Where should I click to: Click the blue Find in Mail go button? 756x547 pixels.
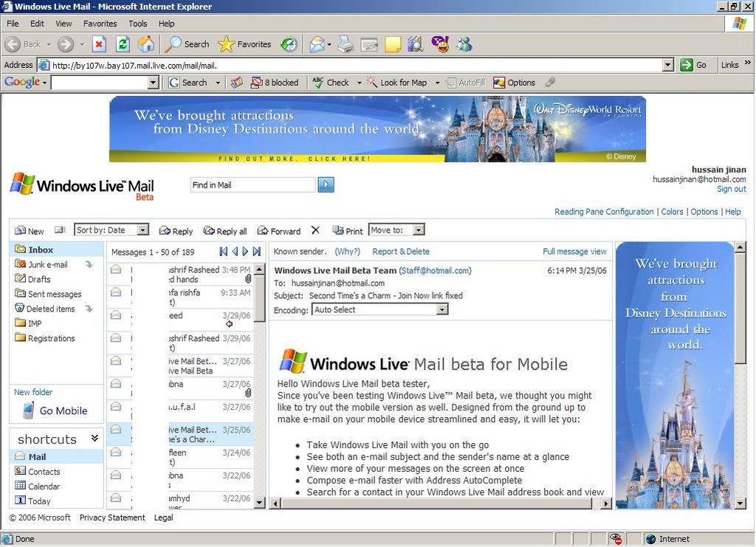pyautogui.click(x=326, y=185)
